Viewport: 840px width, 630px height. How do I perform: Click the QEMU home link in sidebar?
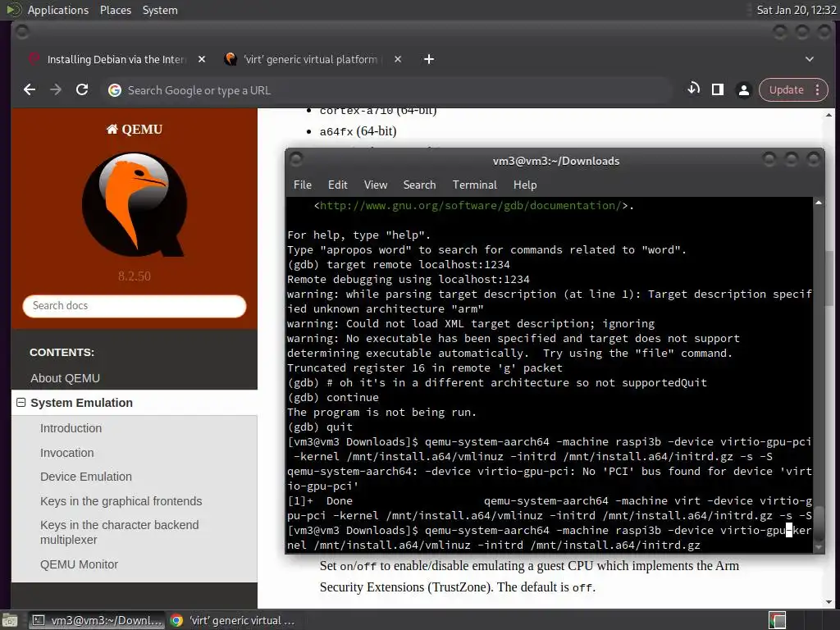135,129
